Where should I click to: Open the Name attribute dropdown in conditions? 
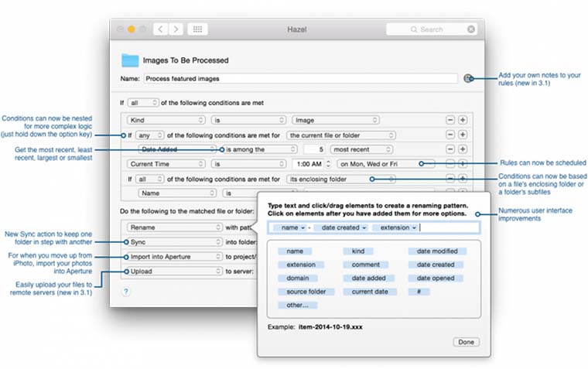coord(177,193)
